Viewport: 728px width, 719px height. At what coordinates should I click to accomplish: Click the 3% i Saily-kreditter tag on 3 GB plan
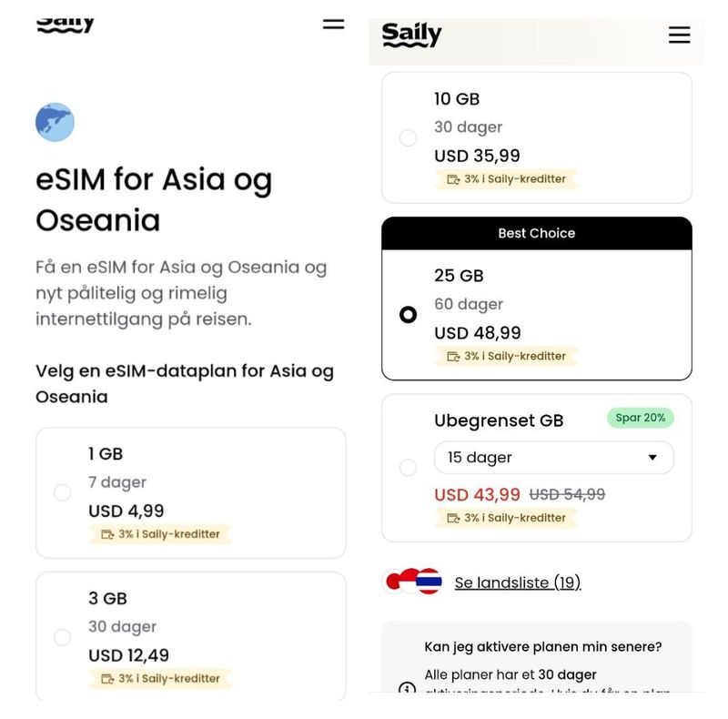tap(160, 679)
